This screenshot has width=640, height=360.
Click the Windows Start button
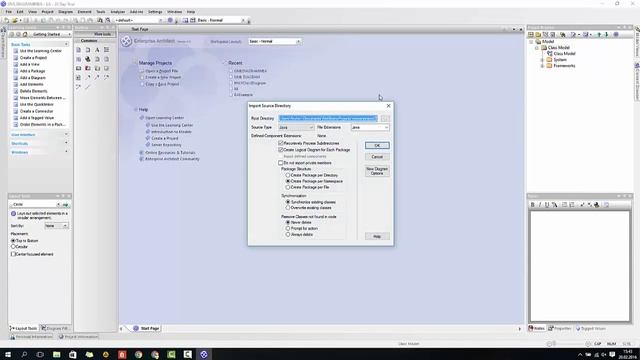pos(8,354)
